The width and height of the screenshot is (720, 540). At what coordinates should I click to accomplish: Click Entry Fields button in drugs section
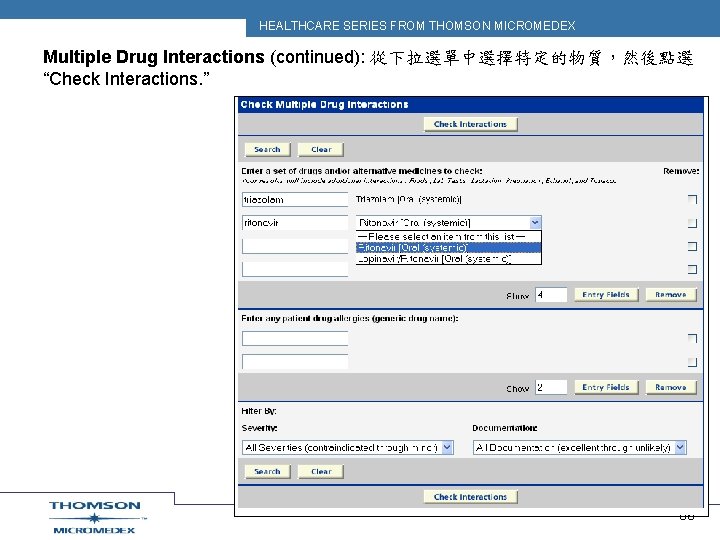click(x=606, y=295)
